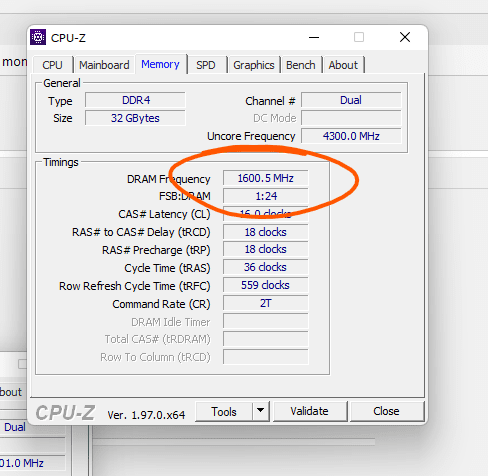Image resolution: width=488 pixels, height=476 pixels.
Task: Click the Ver. 1.97.0.x64 version text
Action: (146, 415)
